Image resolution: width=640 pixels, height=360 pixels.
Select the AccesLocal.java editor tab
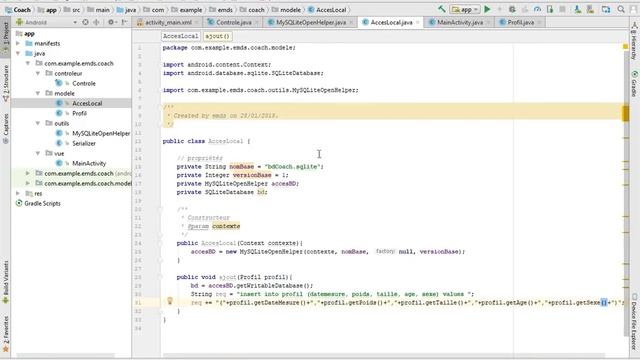click(391, 22)
